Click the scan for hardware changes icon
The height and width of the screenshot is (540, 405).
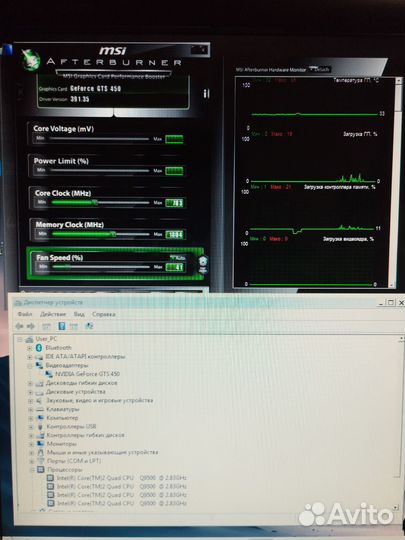(89, 326)
